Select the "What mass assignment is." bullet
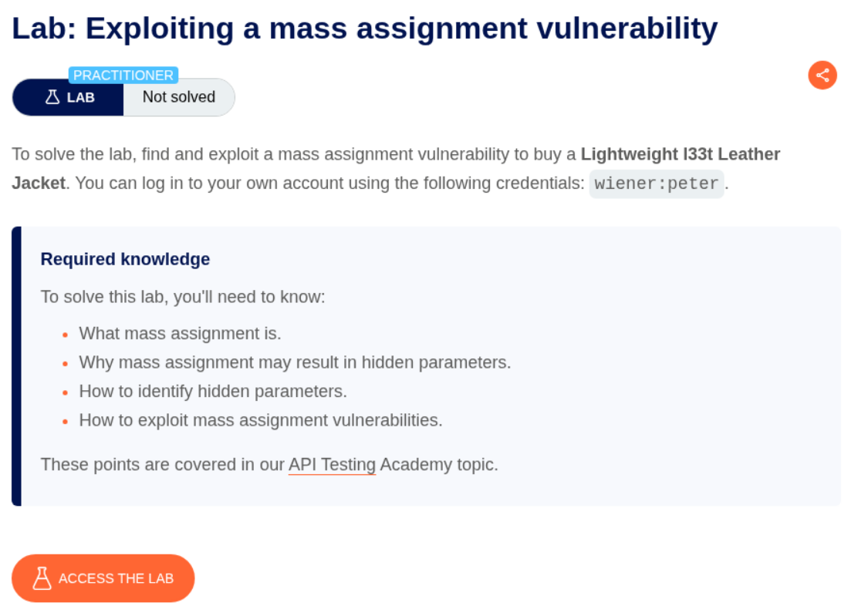The width and height of the screenshot is (868, 613). 180,334
